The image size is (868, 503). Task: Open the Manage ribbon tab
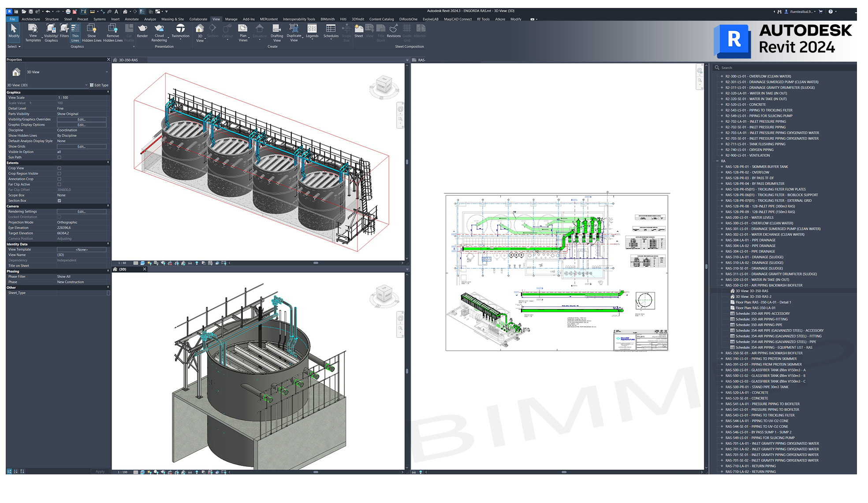click(231, 19)
